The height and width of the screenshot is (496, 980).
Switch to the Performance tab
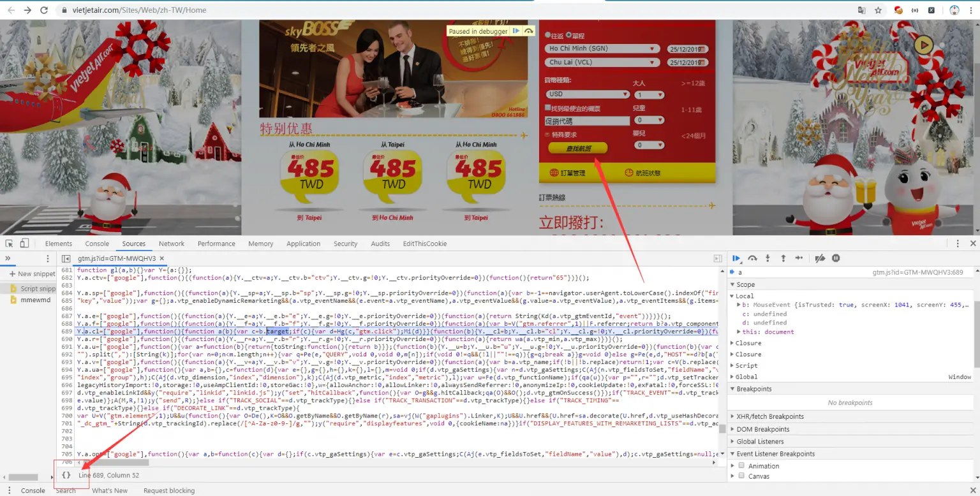click(216, 244)
